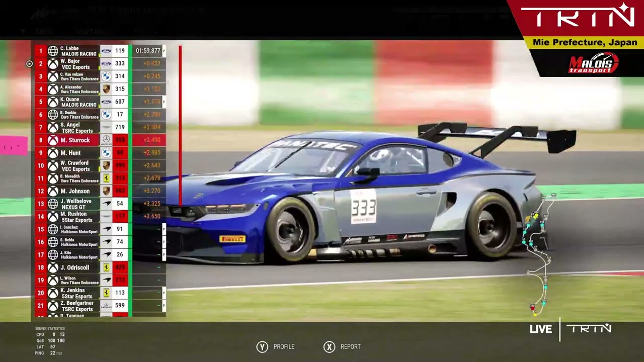
Task: Select the Porsche crest on W. Crawford's row
Action: pyautogui.click(x=106, y=165)
